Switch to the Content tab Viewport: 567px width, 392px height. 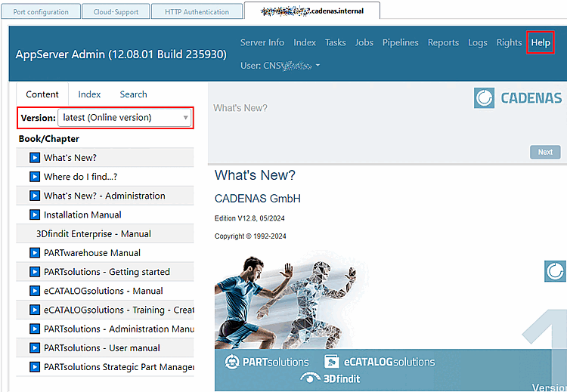pyautogui.click(x=42, y=94)
